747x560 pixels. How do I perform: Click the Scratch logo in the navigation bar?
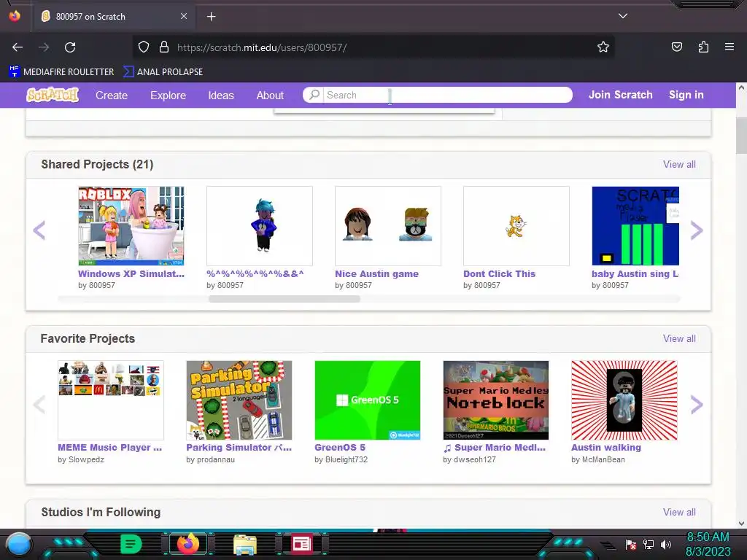coord(53,95)
